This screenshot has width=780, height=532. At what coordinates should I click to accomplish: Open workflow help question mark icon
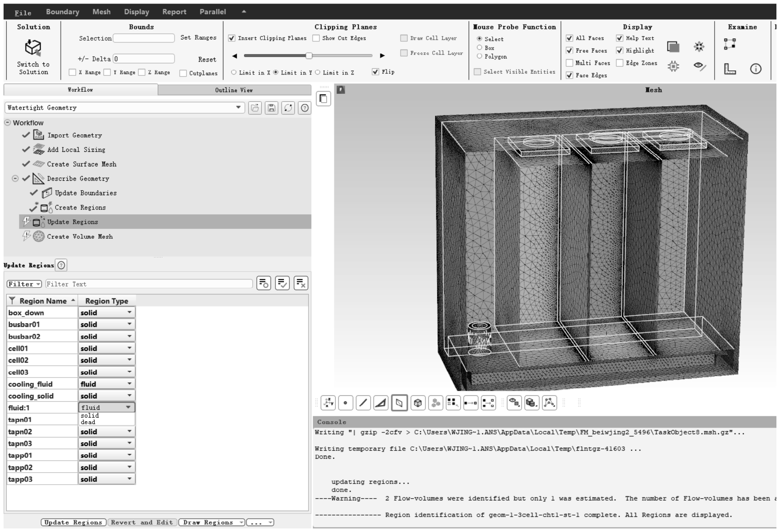point(304,108)
